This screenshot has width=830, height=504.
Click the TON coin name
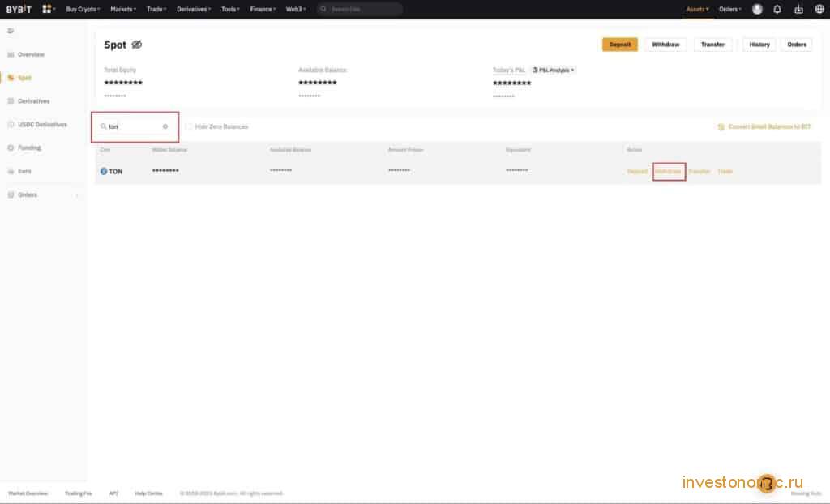[x=115, y=172]
